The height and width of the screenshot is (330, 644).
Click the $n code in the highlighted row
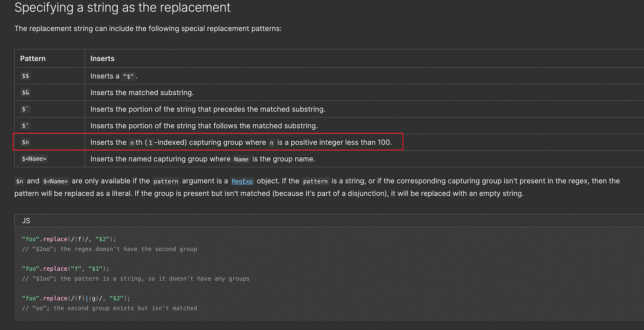25,142
